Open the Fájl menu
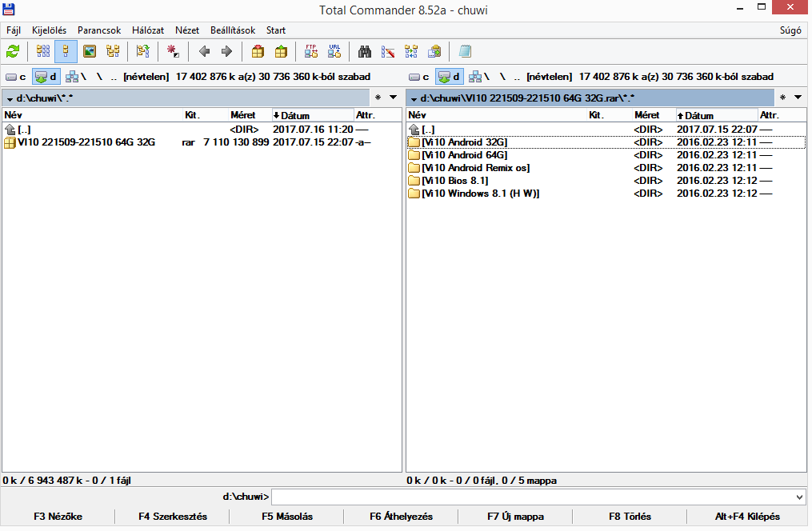Image resolution: width=812 pixels, height=531 pixels. [x=14, y=30]
